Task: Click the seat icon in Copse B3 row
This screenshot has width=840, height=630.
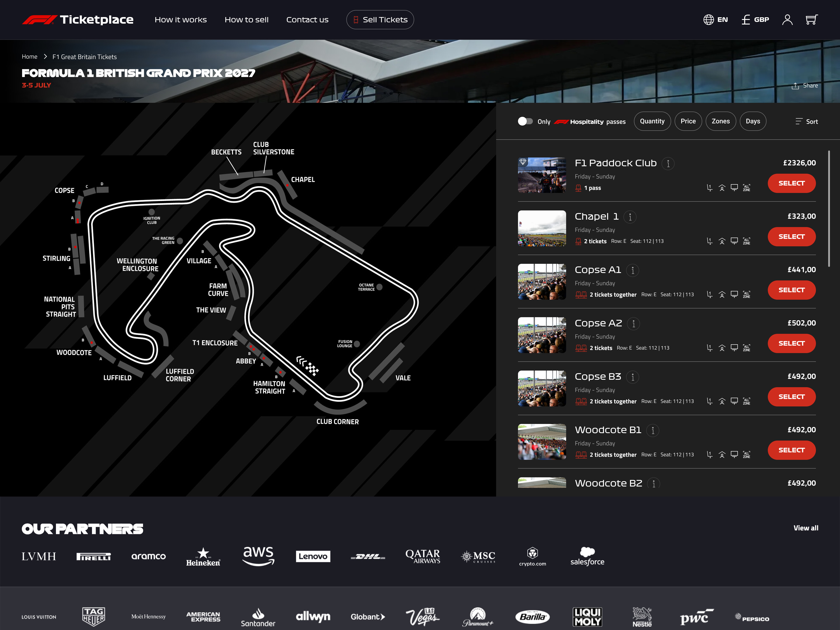Action: click(x=709, y=401)
